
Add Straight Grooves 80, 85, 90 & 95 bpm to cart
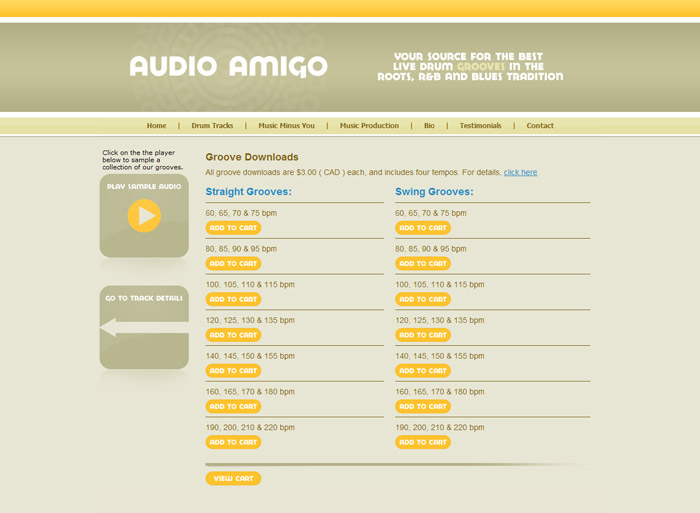(x=233, y=263)
